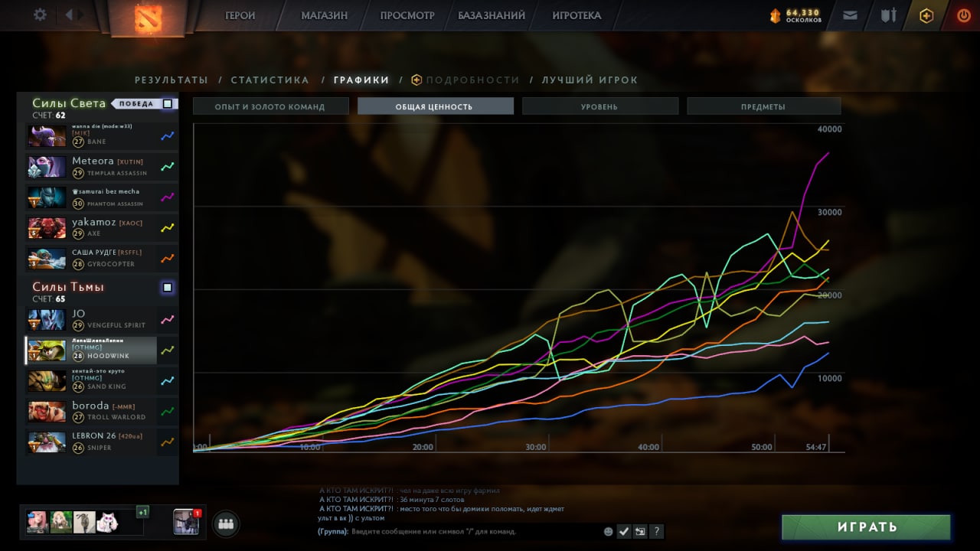
Task: Open the ГЕРОИ menu
Action: click(x=240, y=15)
